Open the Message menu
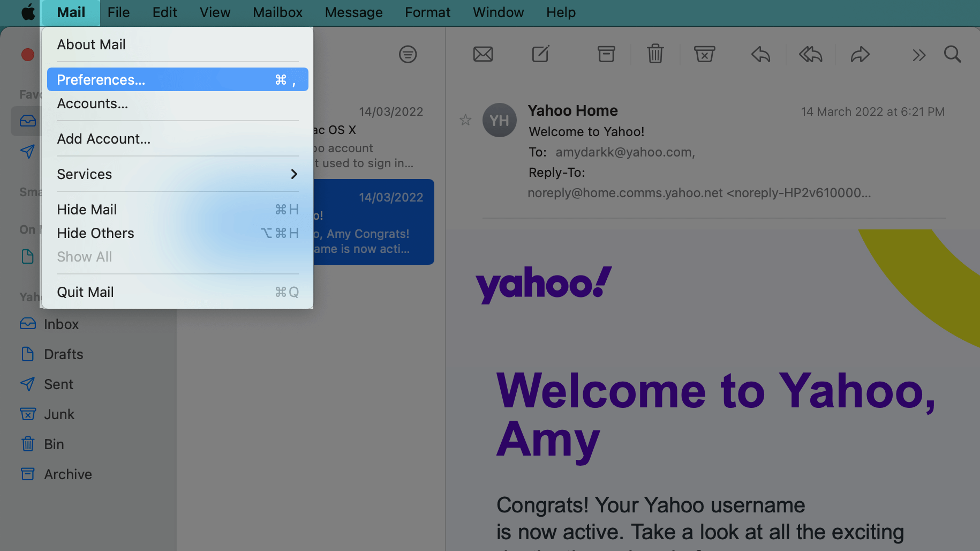The height and width of the screenshot is (551, 980). click(353, 12)
